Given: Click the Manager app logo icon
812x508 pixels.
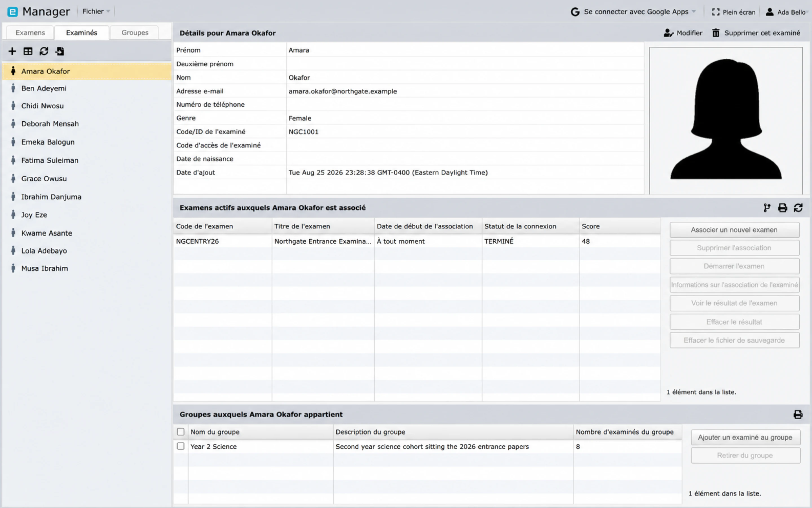Looking at the screenshot, I should point(12,12).
